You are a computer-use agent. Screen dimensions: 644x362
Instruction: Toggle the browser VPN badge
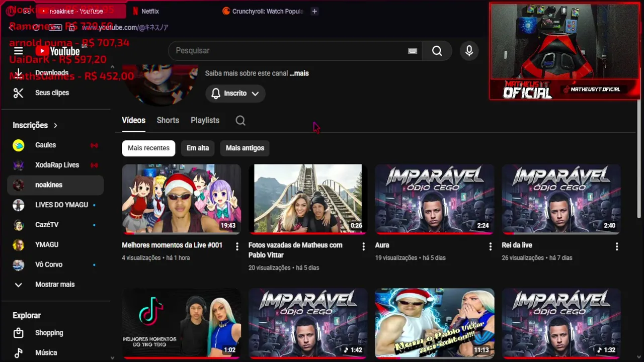point(56,28)
